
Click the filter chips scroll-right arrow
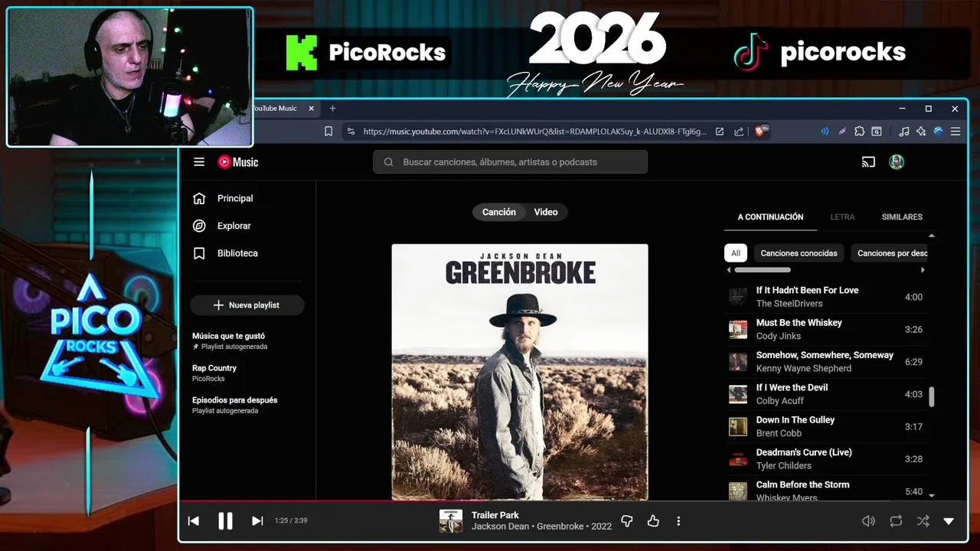(923, 270)
